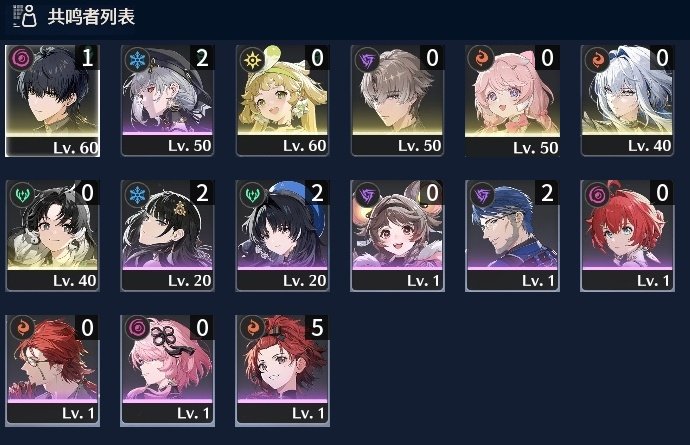Click the sequence number 1 badge on first card

pyautogui.click(x=87, y=58)
